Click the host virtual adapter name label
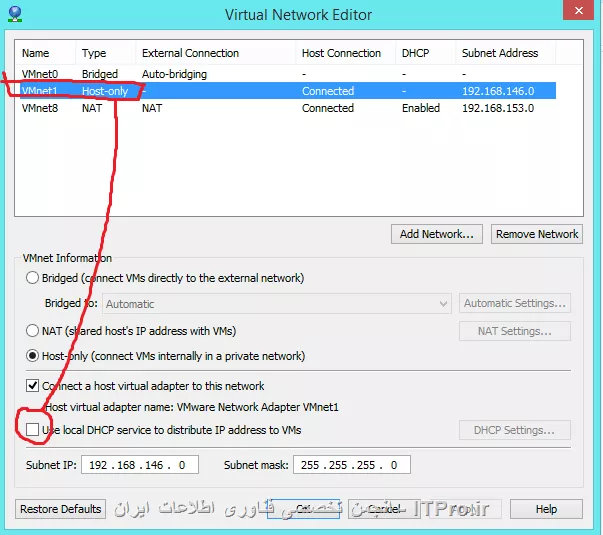603x535 pixels. click(192, 407)
